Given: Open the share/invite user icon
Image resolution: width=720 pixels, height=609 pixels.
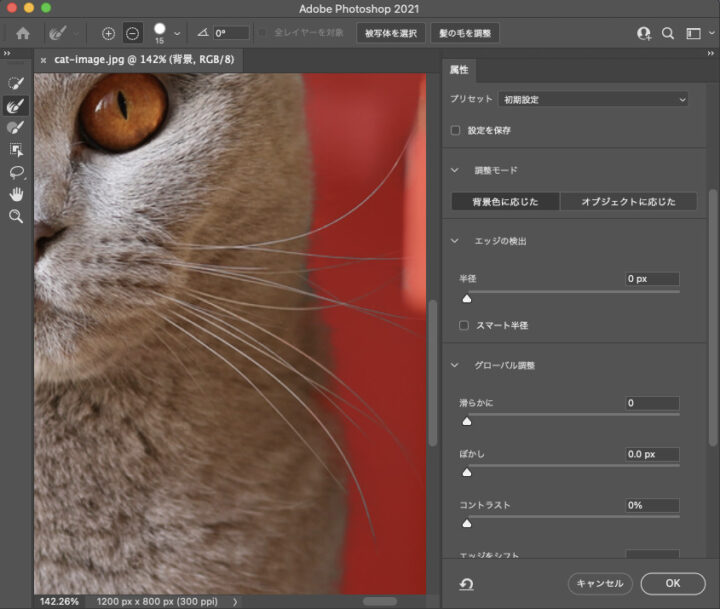Looking at the screenshot, I should click(x=644, y=34).
